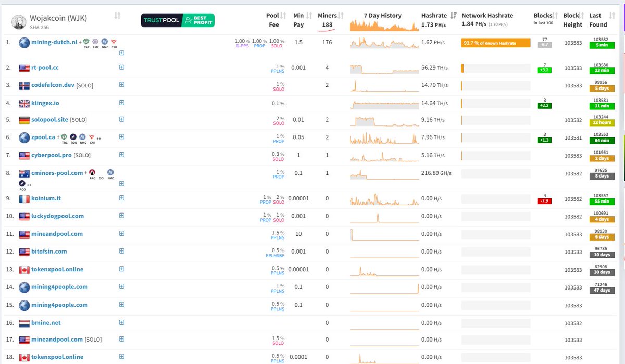Click the 47 days last found badge
Image resolution: width=625 pixels, height=364 pixels.
coord(602,290)
